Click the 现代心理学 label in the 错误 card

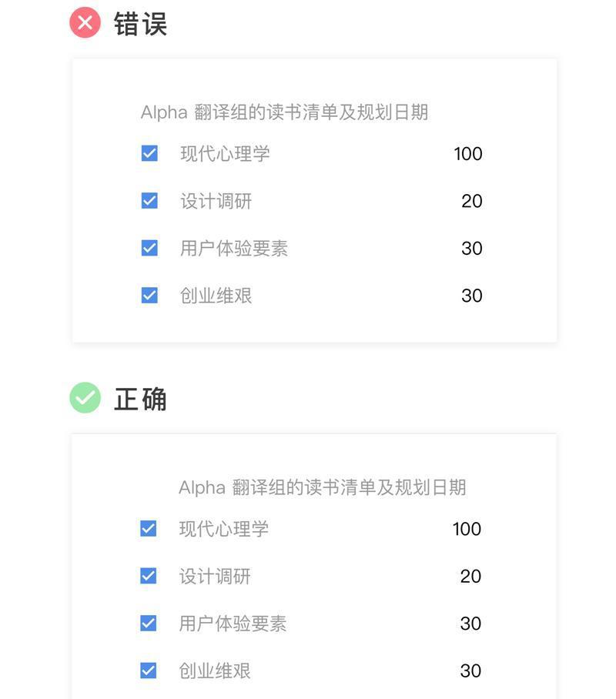pos(225,154)
